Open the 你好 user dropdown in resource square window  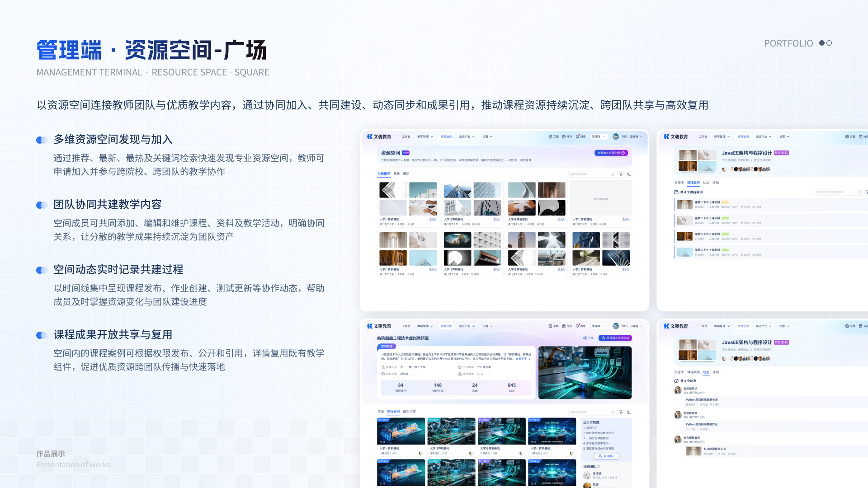(632, 136)
